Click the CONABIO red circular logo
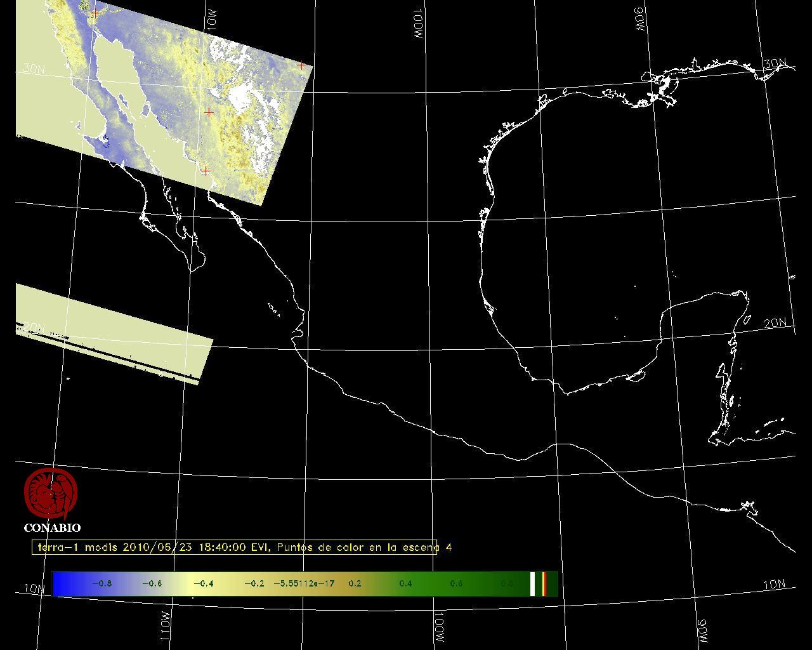 [51, 493]
